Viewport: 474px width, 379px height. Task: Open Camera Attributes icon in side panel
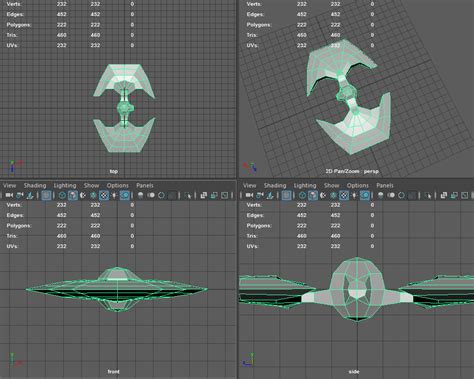[270, 195]
